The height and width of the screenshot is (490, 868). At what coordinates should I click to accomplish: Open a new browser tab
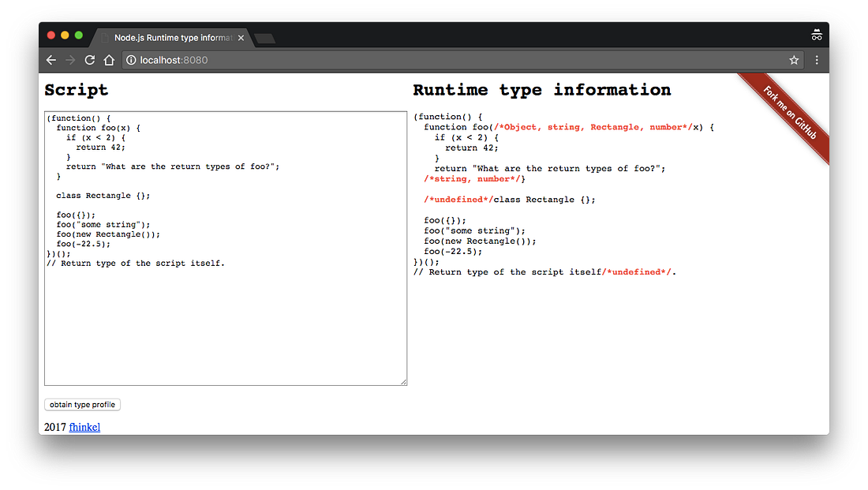pyautogui.click(x=266, y=36)
